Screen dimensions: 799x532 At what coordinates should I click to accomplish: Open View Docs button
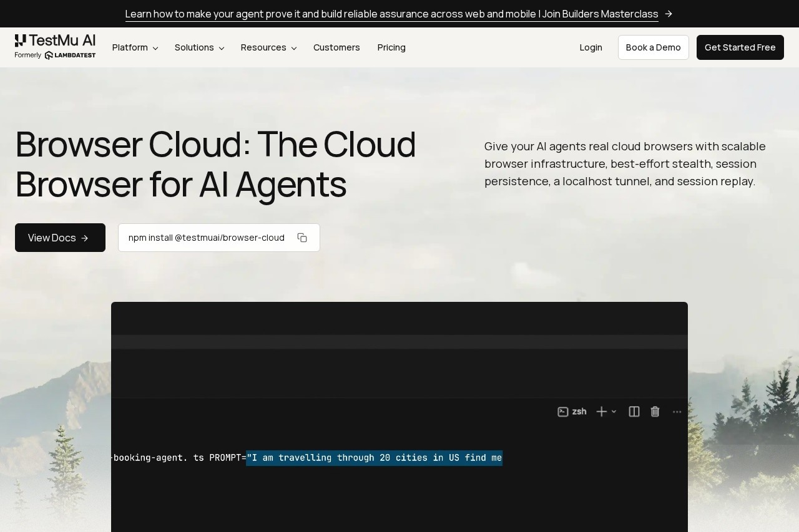(60, 238)
